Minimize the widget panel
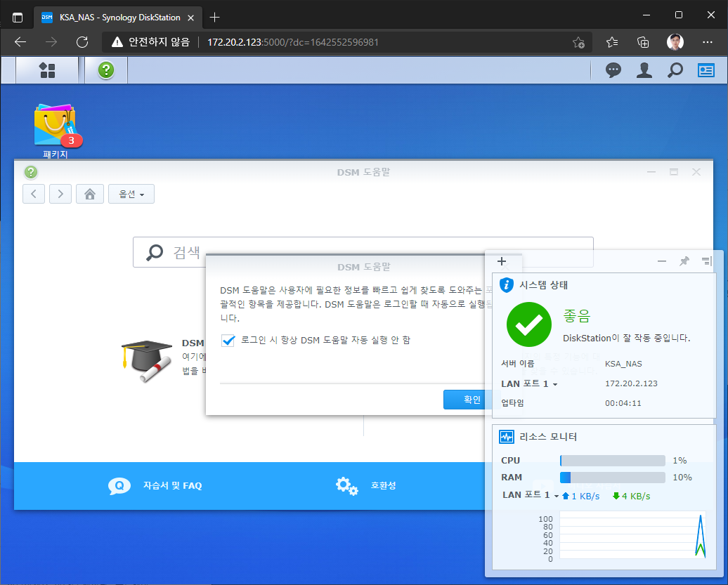This screenshot has height=585, width=728. pos(662,261)
